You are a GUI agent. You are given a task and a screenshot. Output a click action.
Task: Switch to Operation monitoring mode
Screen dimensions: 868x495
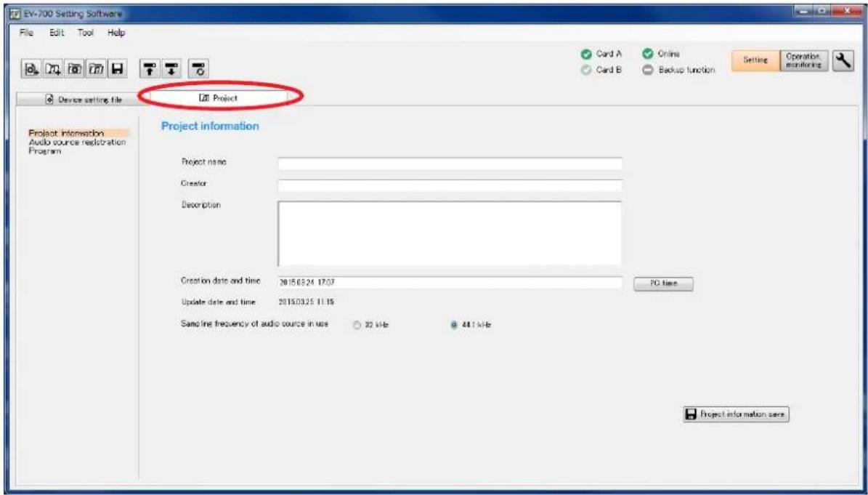pos(804,61)
